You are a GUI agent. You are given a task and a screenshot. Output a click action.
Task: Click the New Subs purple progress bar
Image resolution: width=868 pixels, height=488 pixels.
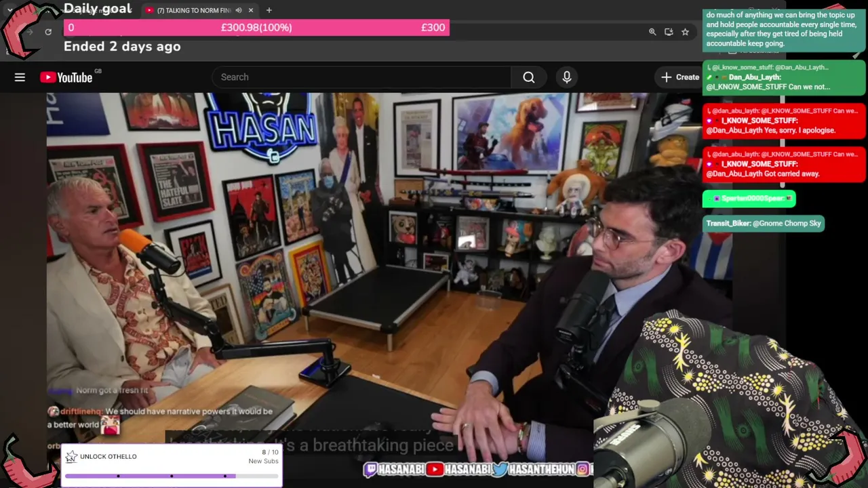point(172,476)
